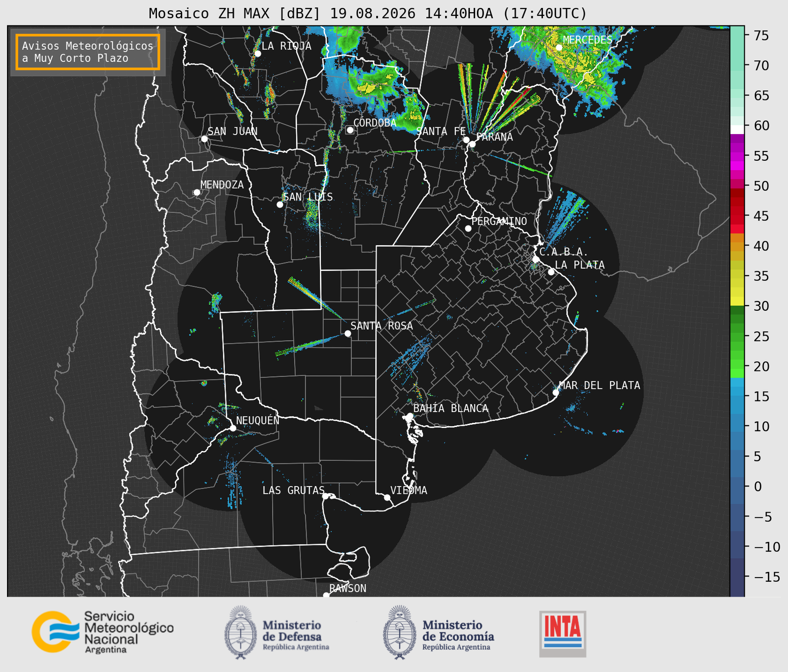The width and height of the screenshot is (788, 672).
Task: Pick the white 60 dBZ color band
Action: (737, 129)
